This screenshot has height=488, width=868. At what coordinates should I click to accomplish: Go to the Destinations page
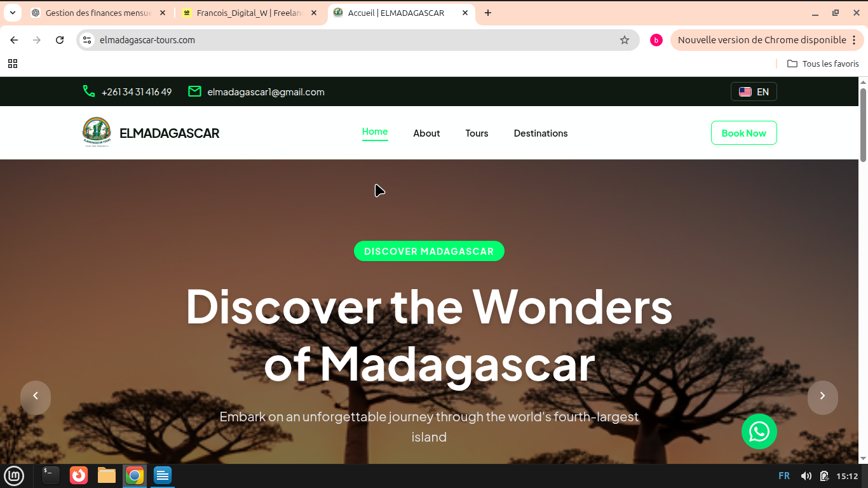[541, 133]
